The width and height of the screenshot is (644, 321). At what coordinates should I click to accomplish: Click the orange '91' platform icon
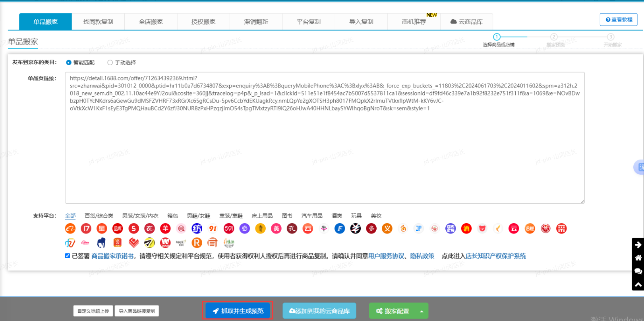pos(213,228)
